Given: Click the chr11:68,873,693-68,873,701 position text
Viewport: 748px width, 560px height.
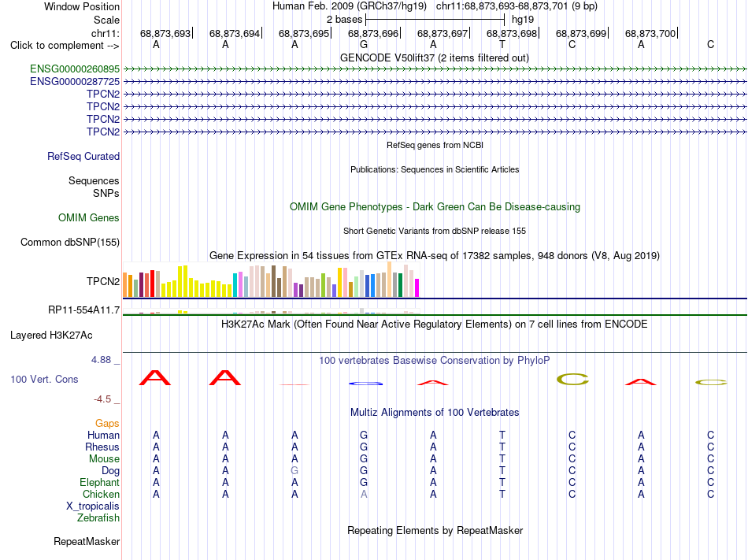Looking at the screenshot, I should coord(517,6).
